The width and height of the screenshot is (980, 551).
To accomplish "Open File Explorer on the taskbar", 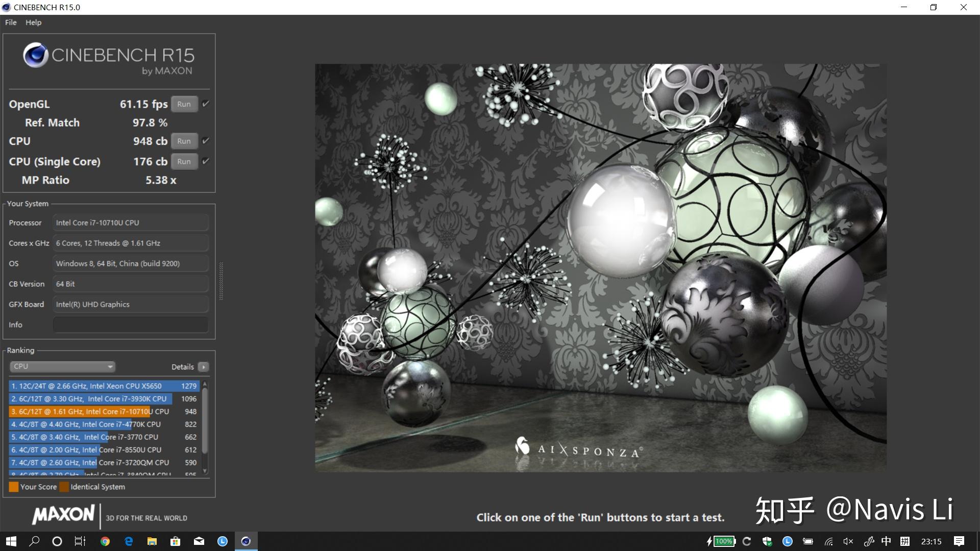I will point(152,541).
